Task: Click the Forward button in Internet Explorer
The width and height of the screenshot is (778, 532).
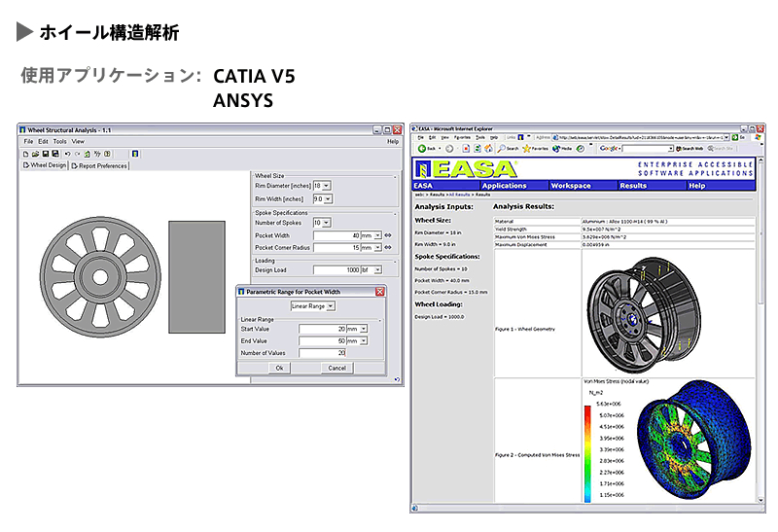Action: click(x=449, y=149)
